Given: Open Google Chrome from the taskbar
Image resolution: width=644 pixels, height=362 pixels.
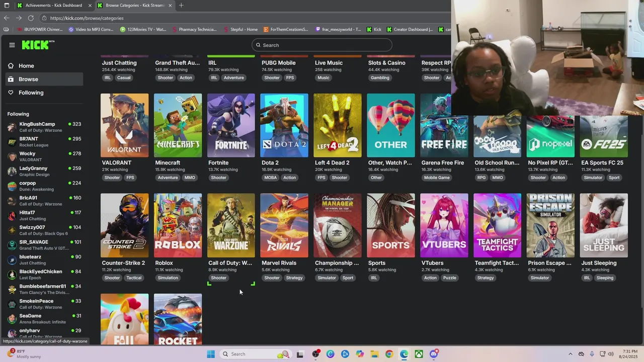Looking at the screenshot, I should (389, 354).
